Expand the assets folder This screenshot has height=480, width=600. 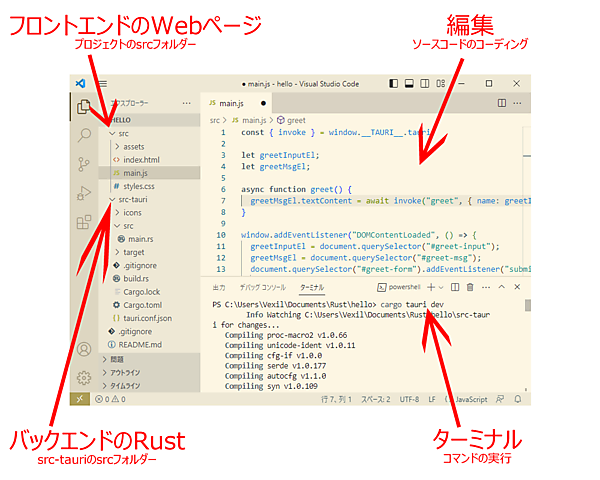[149, 147]
